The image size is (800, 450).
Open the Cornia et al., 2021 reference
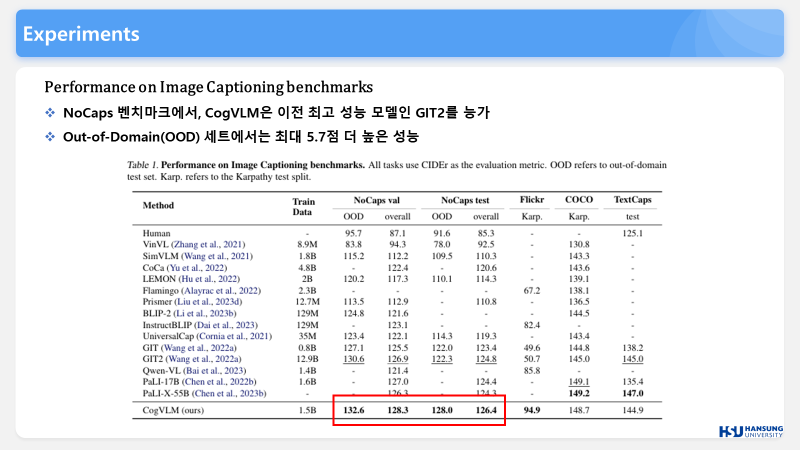234,336
